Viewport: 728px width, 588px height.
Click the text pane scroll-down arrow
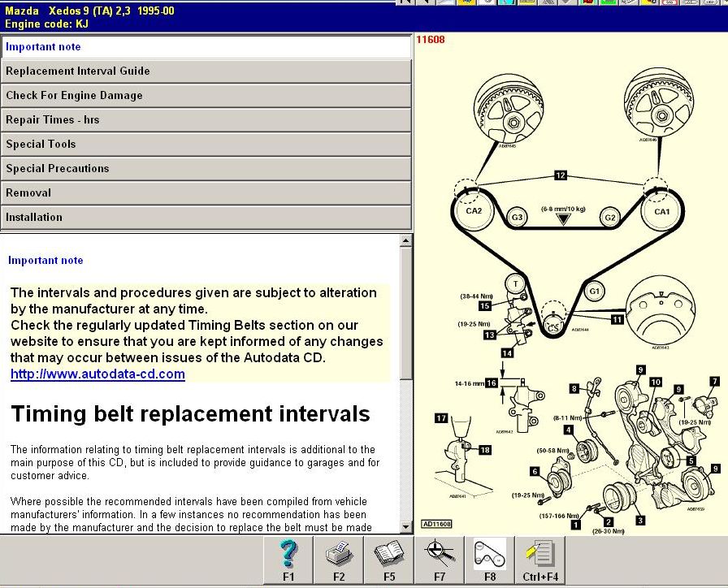(405, 527)
